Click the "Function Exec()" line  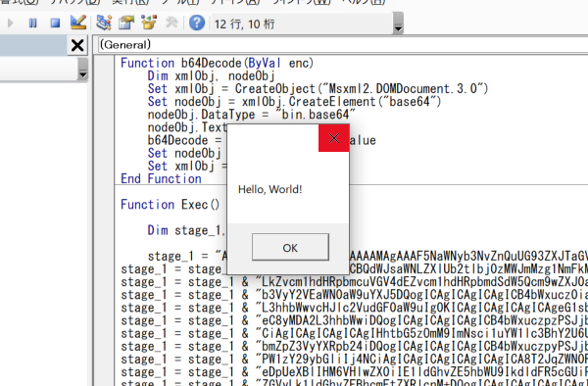170,205
